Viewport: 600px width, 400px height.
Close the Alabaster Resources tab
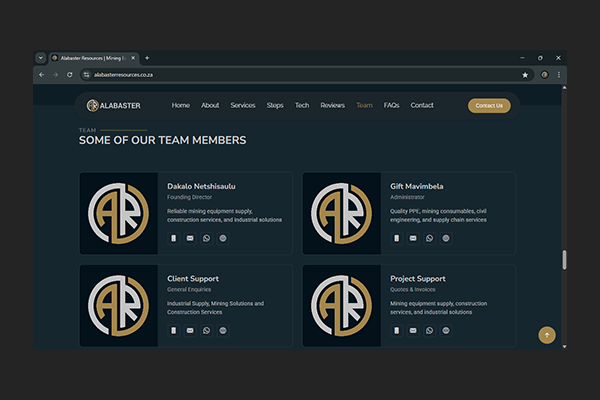(x=133, y=58)
